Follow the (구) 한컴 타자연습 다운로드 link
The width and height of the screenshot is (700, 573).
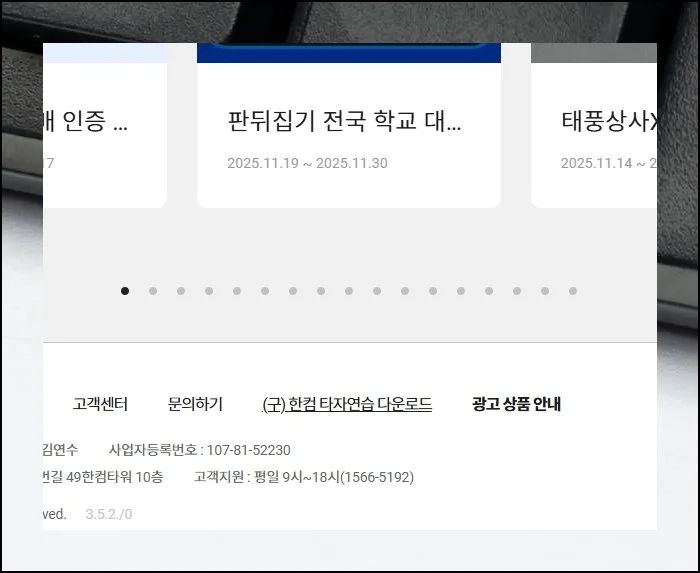pos(347,404)
